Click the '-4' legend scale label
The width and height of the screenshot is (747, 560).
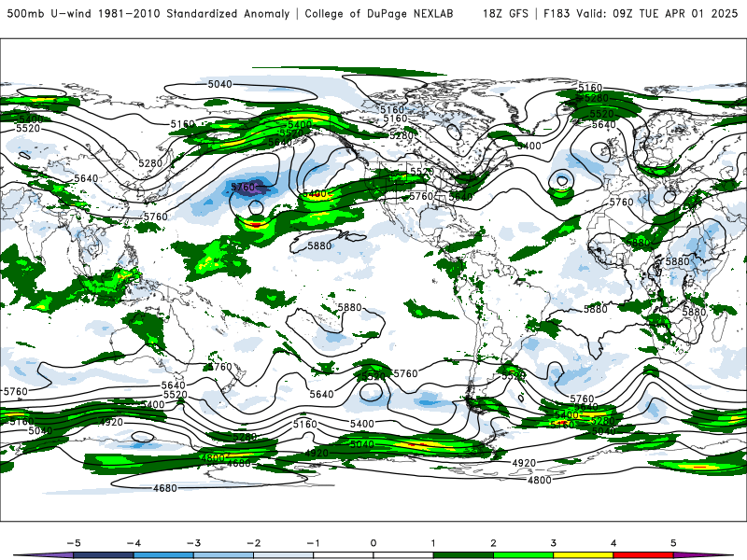[134, 543]
